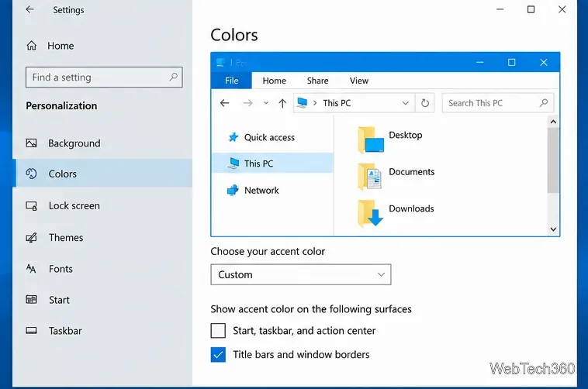Click the This PC address bar
This screenshot has height=389, width=588.
pyautogui.click(x=354, y=103)
